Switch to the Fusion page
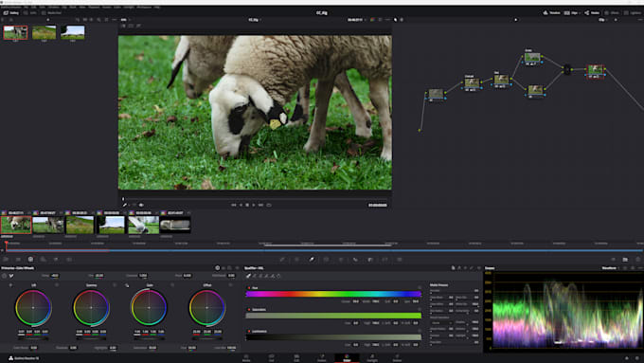 click(x=322, y=358)
